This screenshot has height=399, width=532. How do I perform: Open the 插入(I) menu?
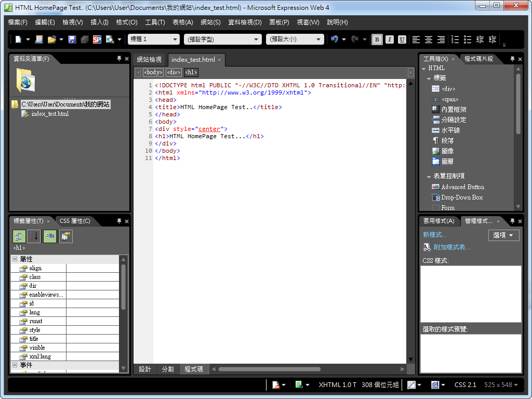click(x=99, y=22)
